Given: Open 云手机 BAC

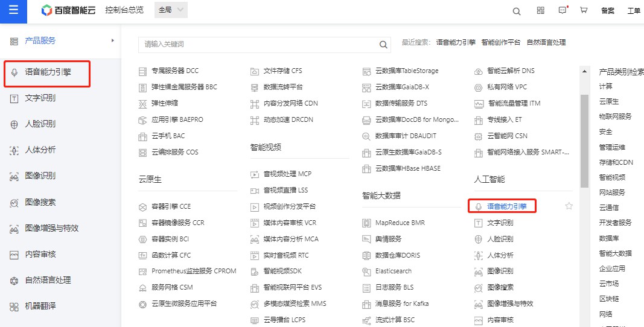Looking at the screenshot, I should coord(168,136).
